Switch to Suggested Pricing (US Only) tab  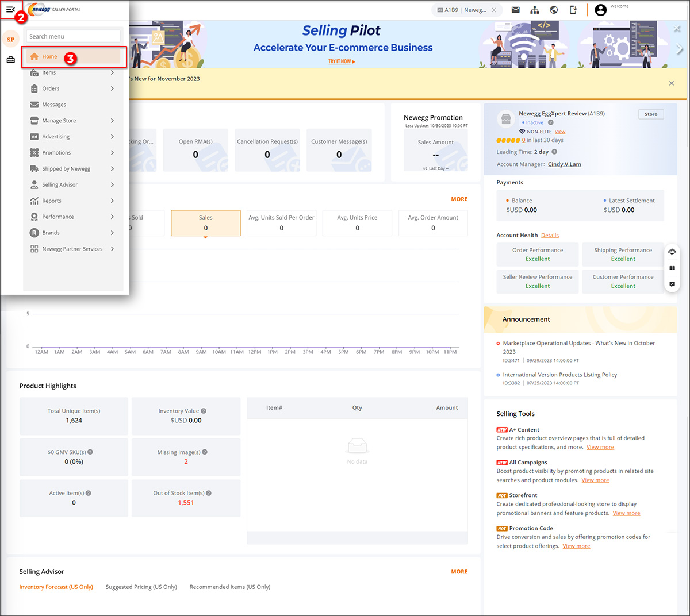(141, 587)
